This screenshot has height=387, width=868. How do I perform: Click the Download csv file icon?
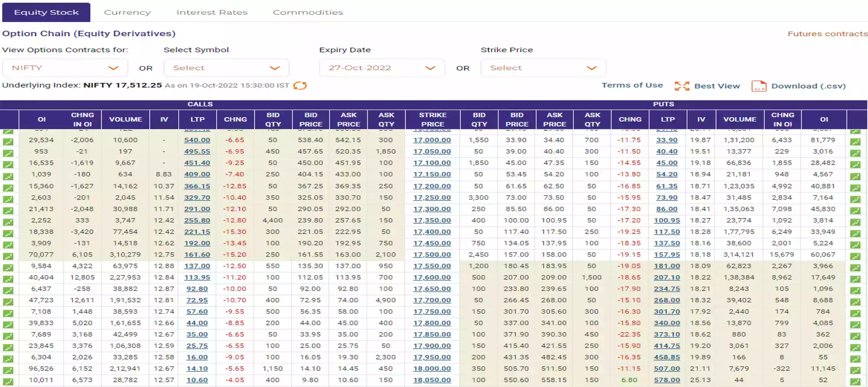coord(759,86)
